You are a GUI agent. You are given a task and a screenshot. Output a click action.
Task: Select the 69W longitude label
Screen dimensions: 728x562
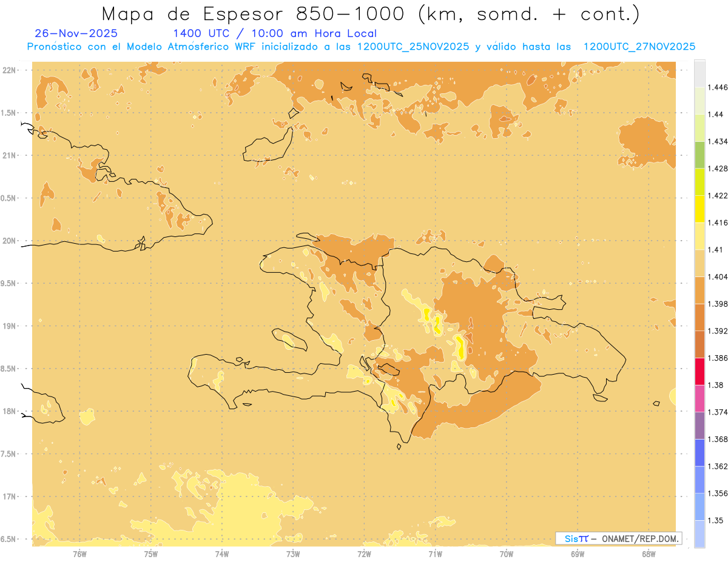coord(578,554)
